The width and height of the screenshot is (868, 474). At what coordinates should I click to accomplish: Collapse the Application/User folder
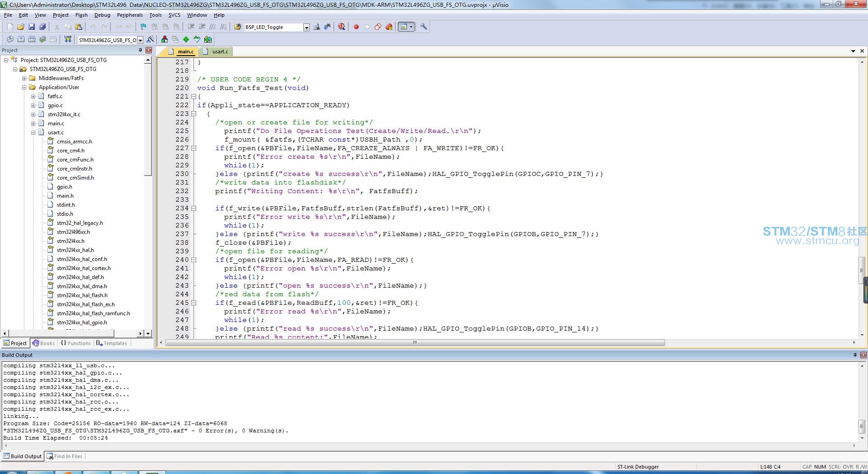click(24, 87)
